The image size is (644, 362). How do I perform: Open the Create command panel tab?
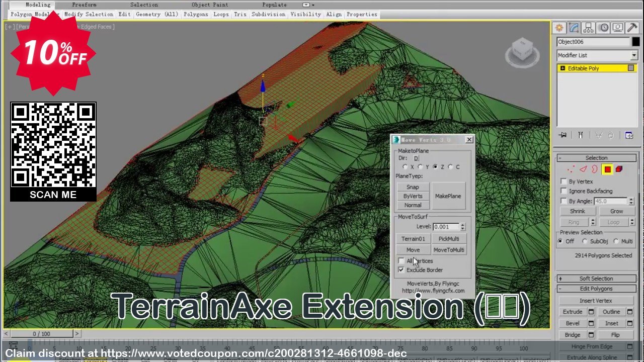tap(559, 28)
